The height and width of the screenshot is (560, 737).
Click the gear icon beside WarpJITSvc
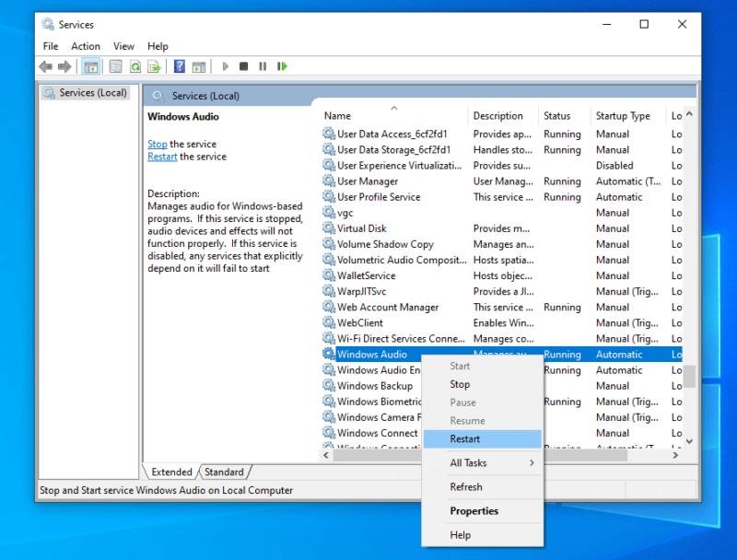tap(329, 291)
